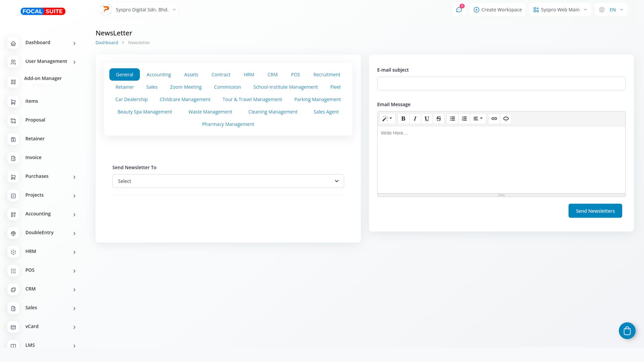Switch to the Recruitment tab
The height and width of the screenshot is (362, 644).
point(326,75)
